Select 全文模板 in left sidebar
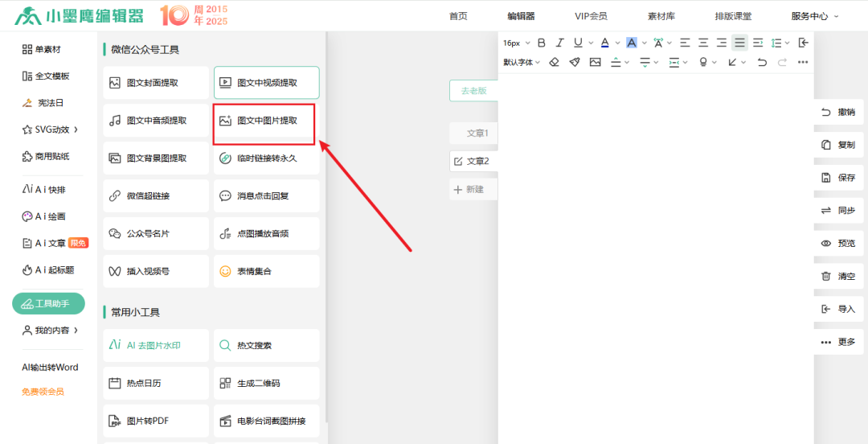Screen dimensions: 868x444 pos(46,76)
